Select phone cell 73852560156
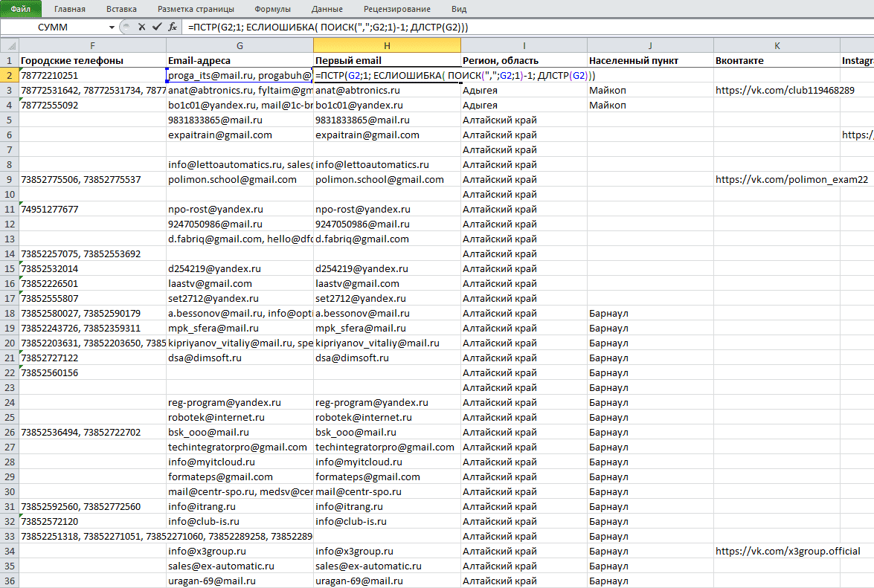The image size is (874, 588). tap(92, 372)
